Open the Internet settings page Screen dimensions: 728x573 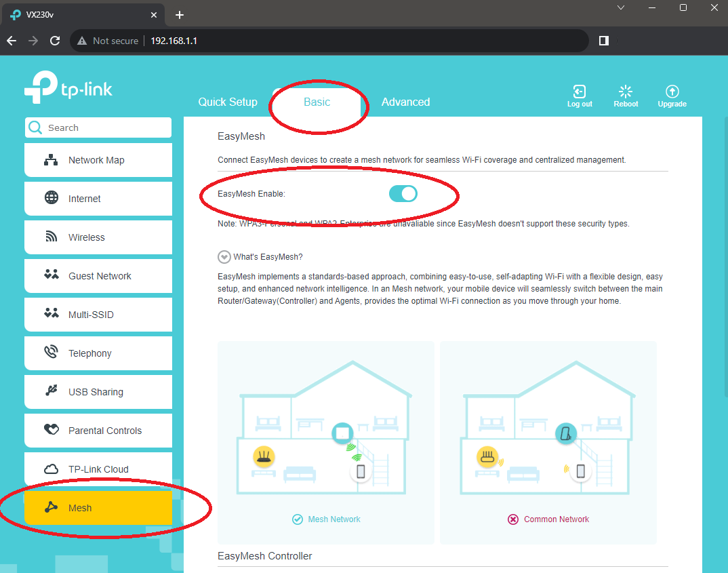click(x=98, y=199)
